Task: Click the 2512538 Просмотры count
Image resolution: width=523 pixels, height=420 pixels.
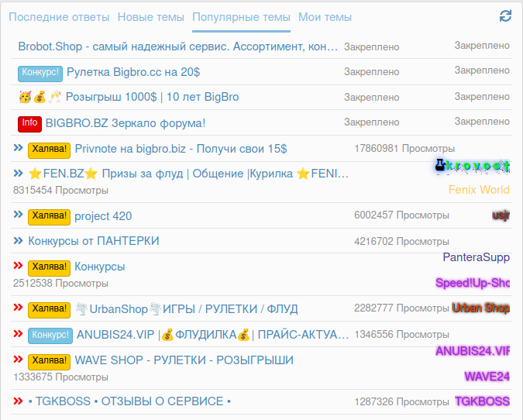Action: [60, 283]
